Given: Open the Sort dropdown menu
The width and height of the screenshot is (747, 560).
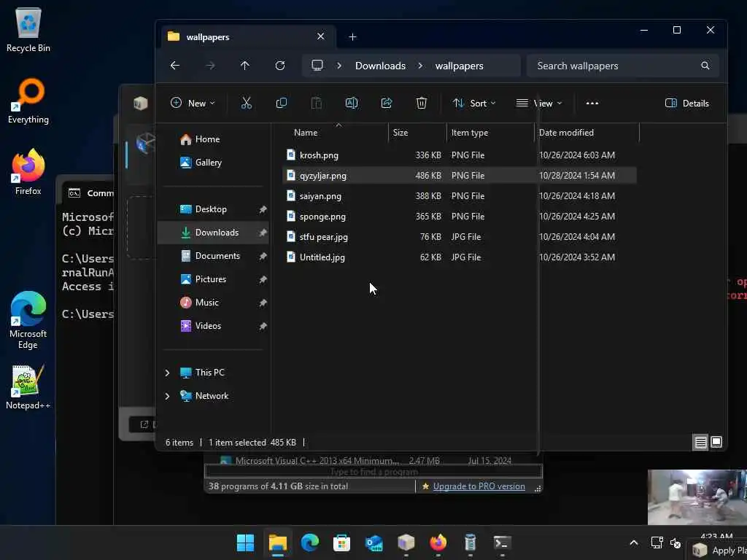Looking at the screenshot, I should point(474,103).
